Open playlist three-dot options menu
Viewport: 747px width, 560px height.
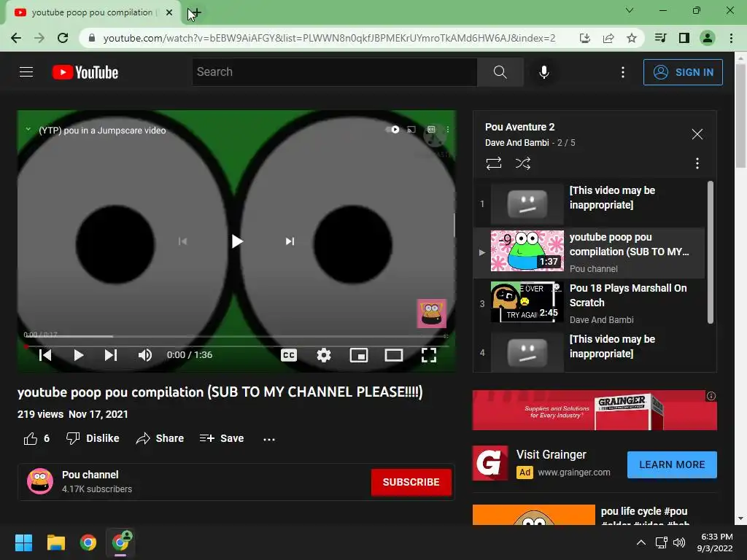tap(697, 163)
